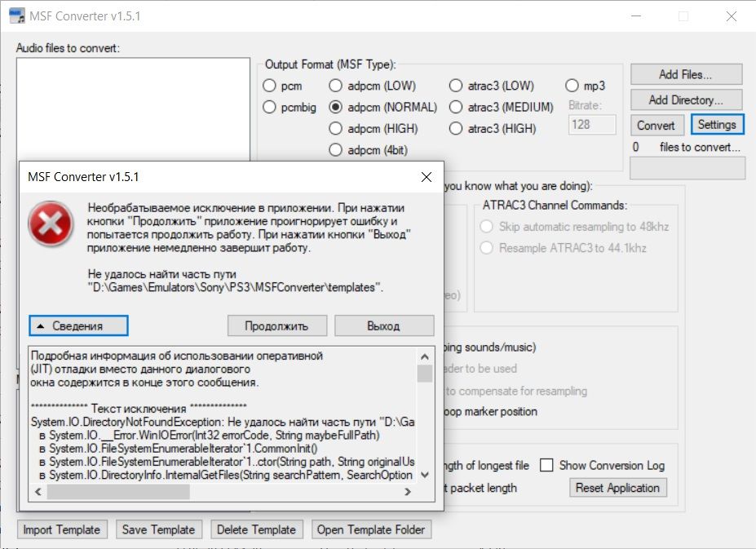Click horizontal scroll left arrow in details
This screenshot has width=756, height=549.
38,492
